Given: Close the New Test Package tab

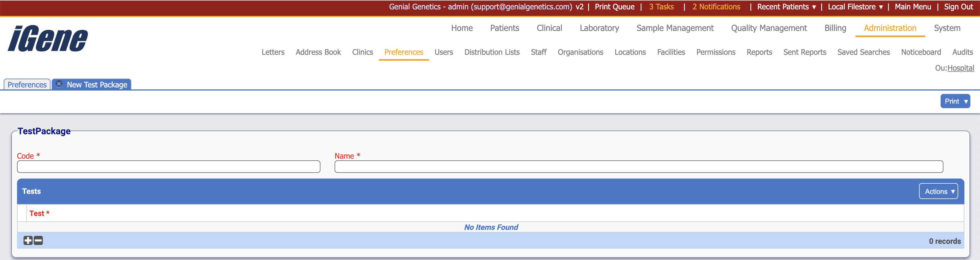Looking at the screenshot, I should 59,84.
